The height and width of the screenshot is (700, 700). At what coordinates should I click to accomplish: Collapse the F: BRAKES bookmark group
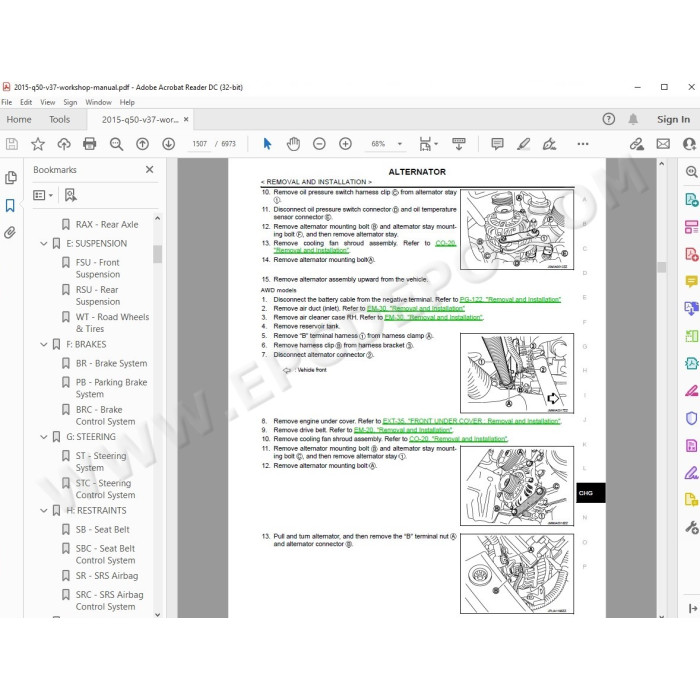44,345
